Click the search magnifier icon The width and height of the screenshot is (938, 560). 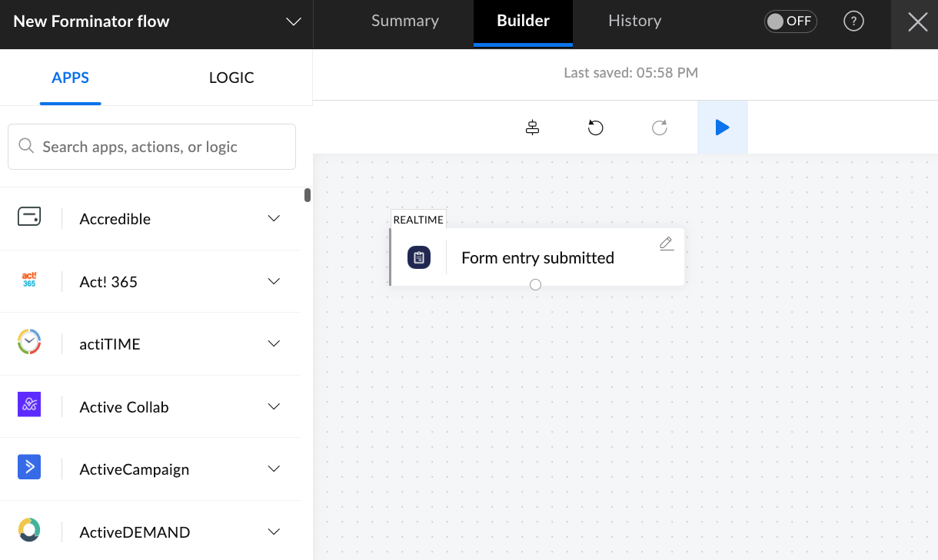click(26, 146)
